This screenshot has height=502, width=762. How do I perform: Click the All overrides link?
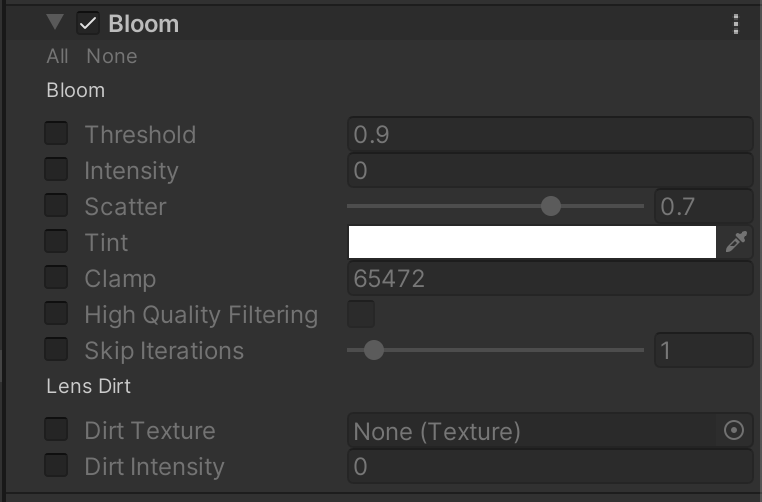tap(57, 56)
